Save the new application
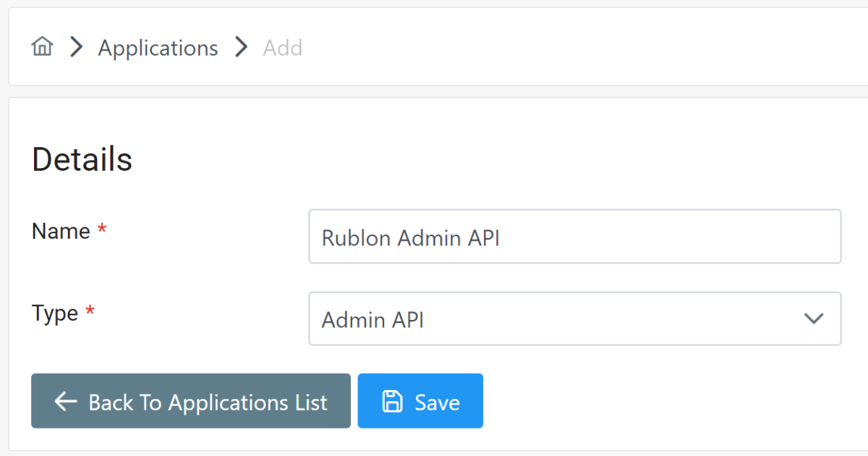 tap(420, 401)
